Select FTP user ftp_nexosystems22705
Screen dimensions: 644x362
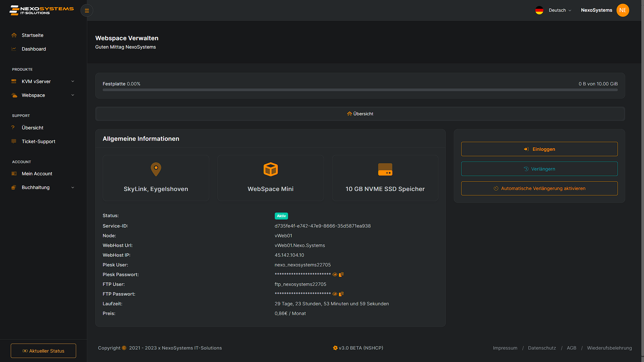pos(301,284)
